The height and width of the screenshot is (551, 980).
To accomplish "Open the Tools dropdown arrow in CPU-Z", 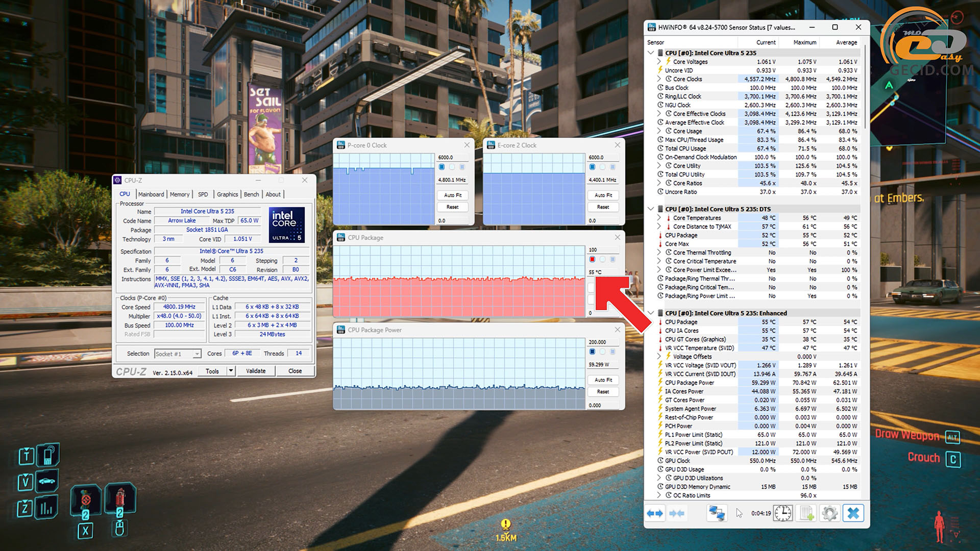I will 231,371.
